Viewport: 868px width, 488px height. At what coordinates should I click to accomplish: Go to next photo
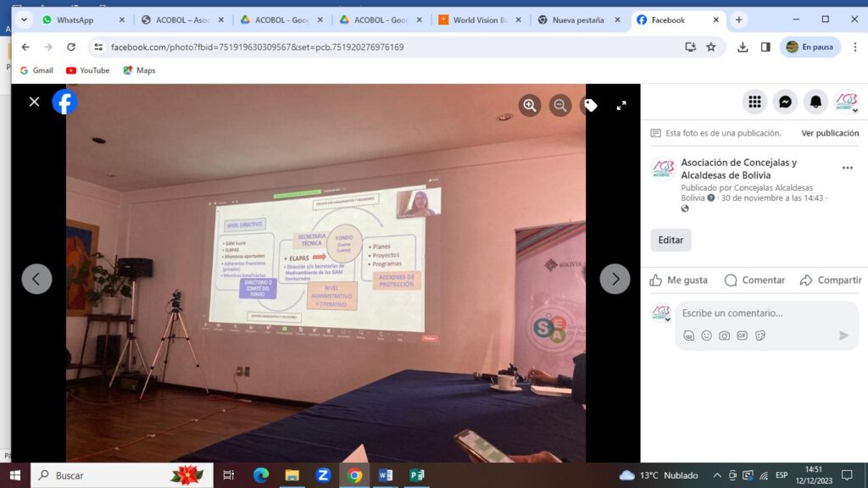coord(615,279)
